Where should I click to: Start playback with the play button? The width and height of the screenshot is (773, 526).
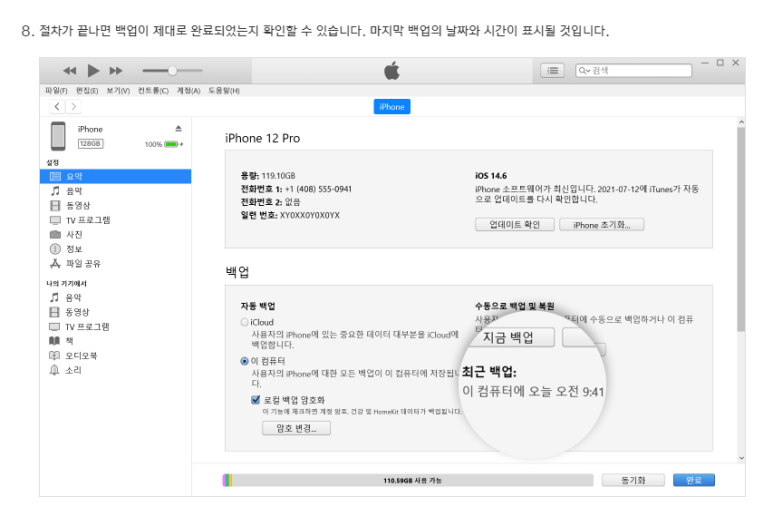pyautogui.click(x=93, y=70)
